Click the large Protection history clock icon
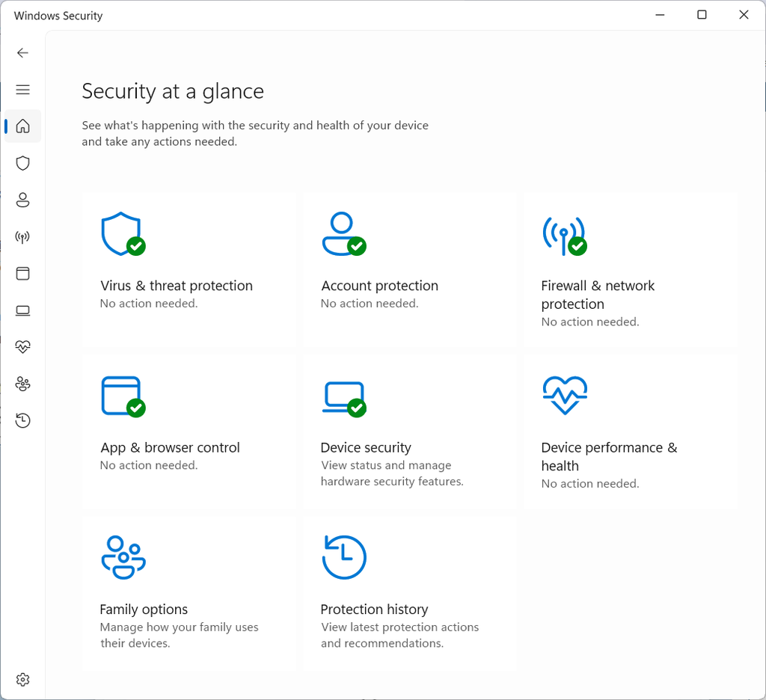 [344, 557]
